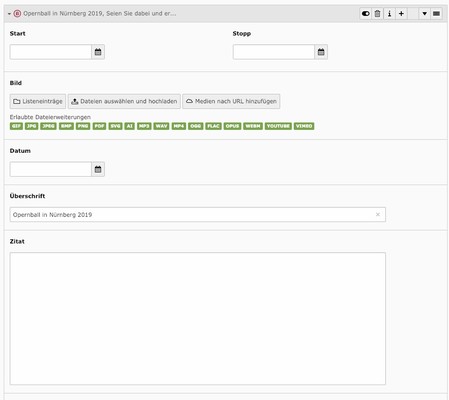449x400 pixels.
Task: Grab the drag handle icon in header
Action: click(x=436, y=14)
